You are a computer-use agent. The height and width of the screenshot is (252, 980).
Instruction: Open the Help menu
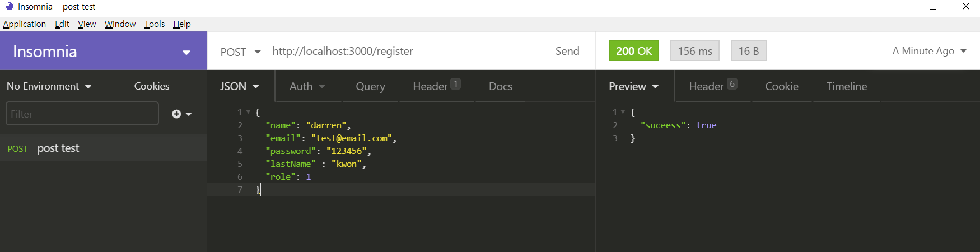182,24
